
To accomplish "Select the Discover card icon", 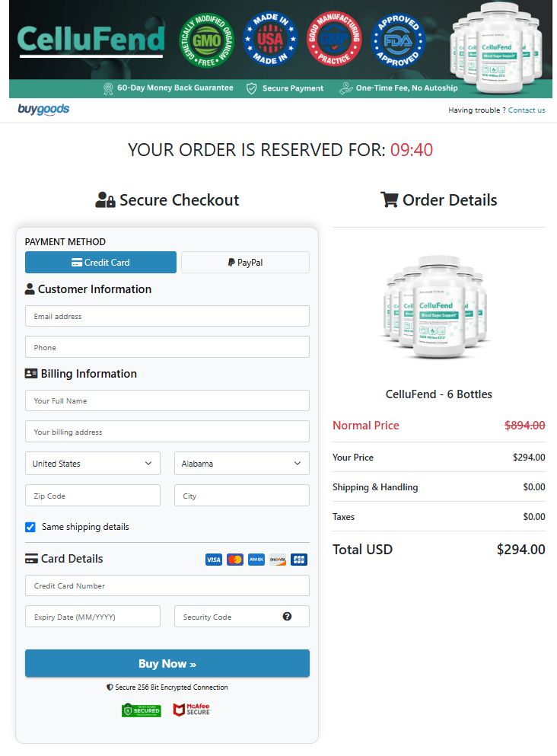I will [277, 559].
